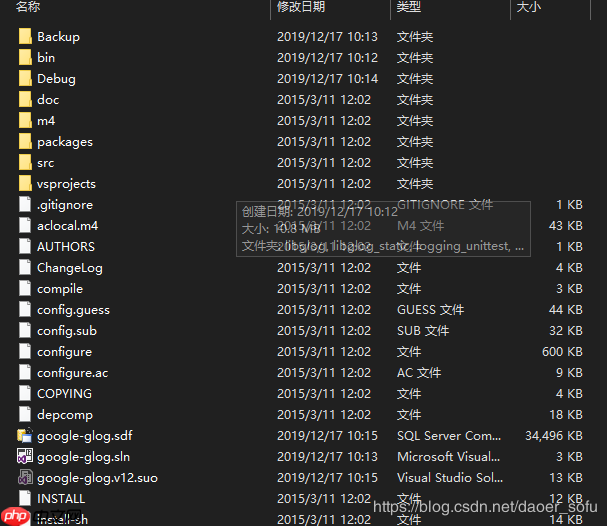
Task: Sort by the 类型 column header
Action: pos(408,7)
